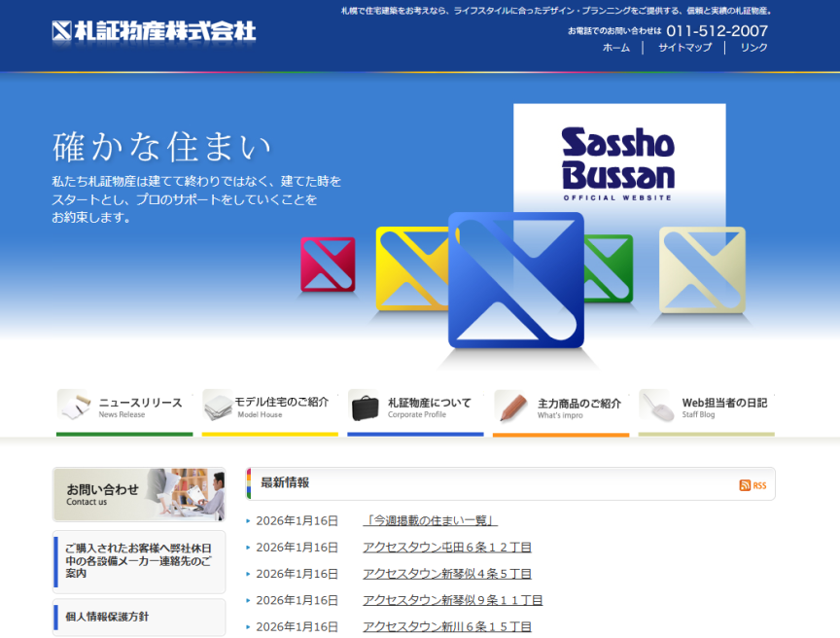Click the red envelope logo tile
This screenshot has height=638, width=840.
click(328, 265)
